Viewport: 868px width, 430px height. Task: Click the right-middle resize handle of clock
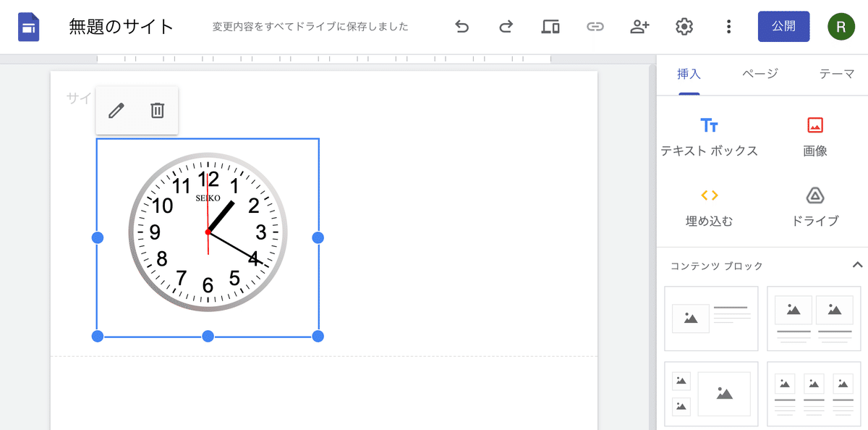point(318,237)
